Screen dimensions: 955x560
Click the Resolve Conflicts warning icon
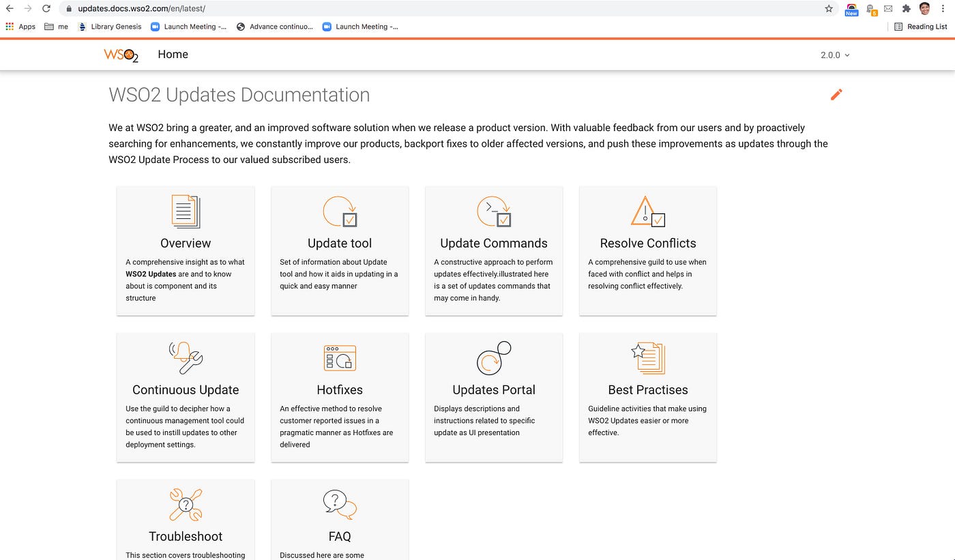pos(648,211)
